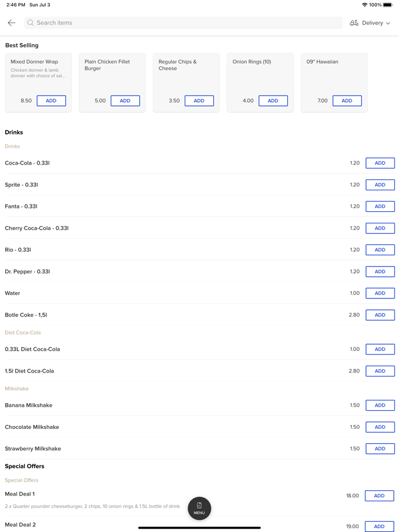Expand the Delivery dropdown chevron
Viewport: 399px width, 532px height.
pos(388,23)
